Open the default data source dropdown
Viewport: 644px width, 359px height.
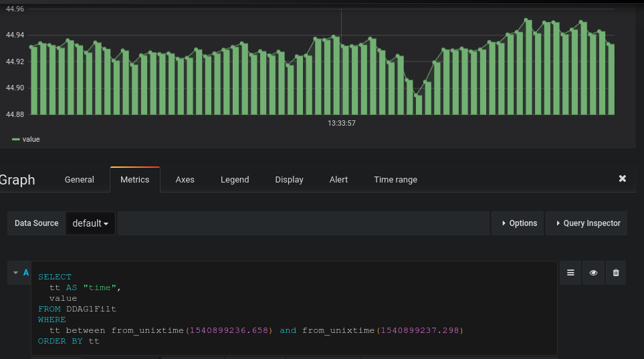point(90,223)
